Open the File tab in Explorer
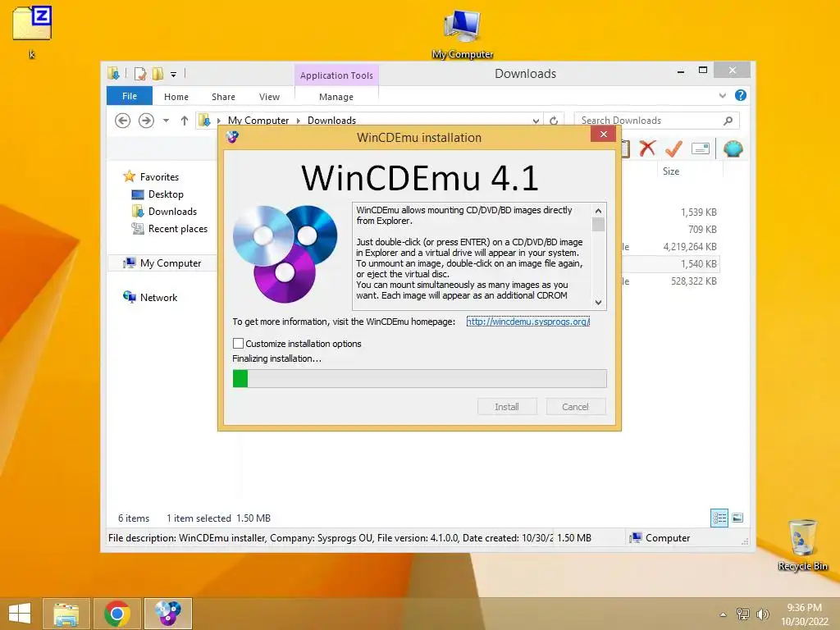Image resolution: width=840 pixels, height=630 pixels. point(130,96)
